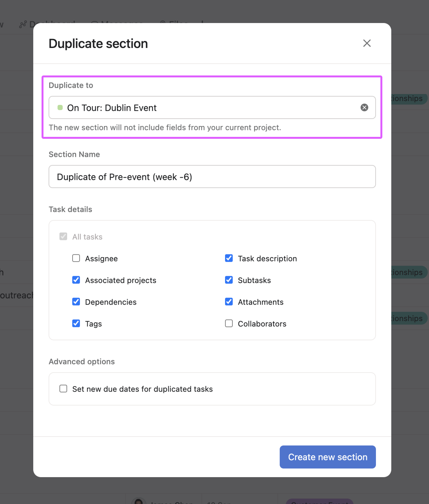Click the Advanced options heading
Viewport: 429px width, 504px height.
[81, 361]
